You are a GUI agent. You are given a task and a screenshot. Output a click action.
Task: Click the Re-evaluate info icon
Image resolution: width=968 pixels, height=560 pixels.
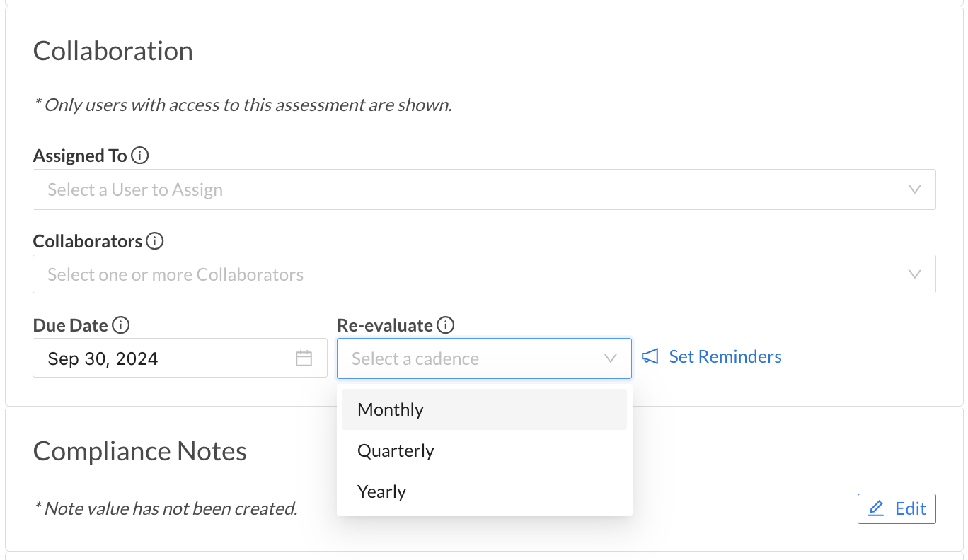445,325
